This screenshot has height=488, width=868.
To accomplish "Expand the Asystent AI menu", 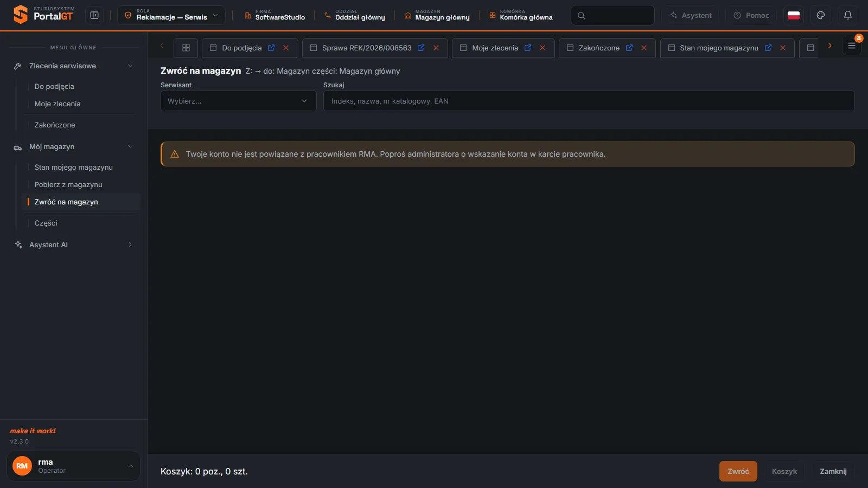I will coord(73,245).
